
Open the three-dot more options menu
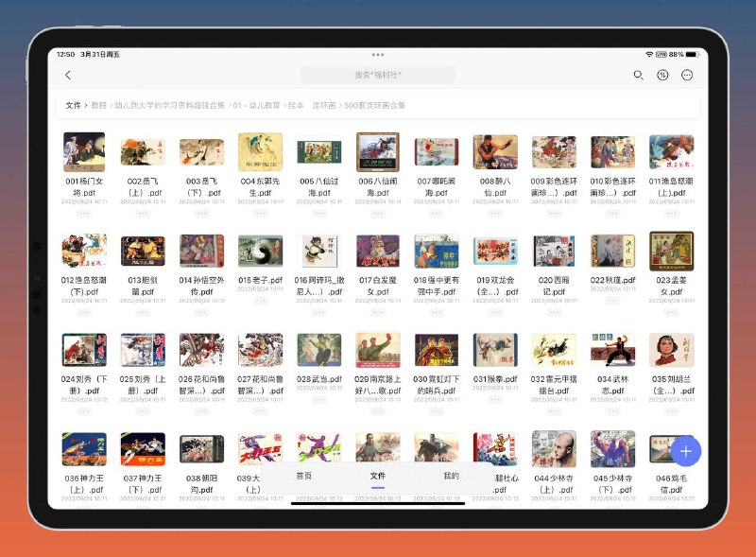pyautogui.click(x=688, y=75)
